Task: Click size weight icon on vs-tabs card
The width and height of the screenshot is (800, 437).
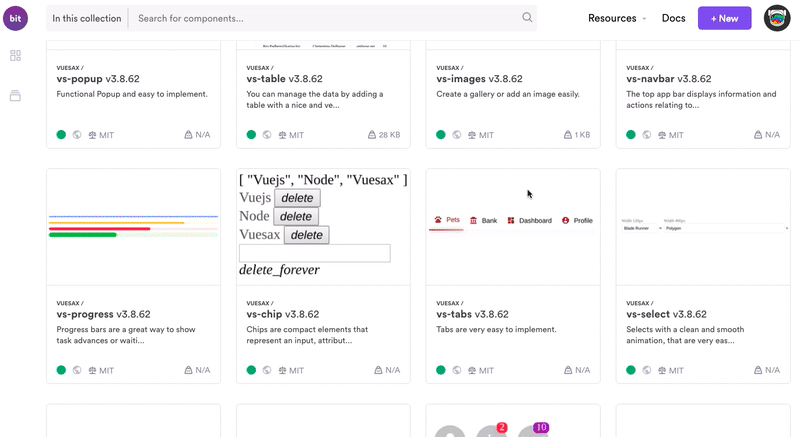Action: click(568, 370)
